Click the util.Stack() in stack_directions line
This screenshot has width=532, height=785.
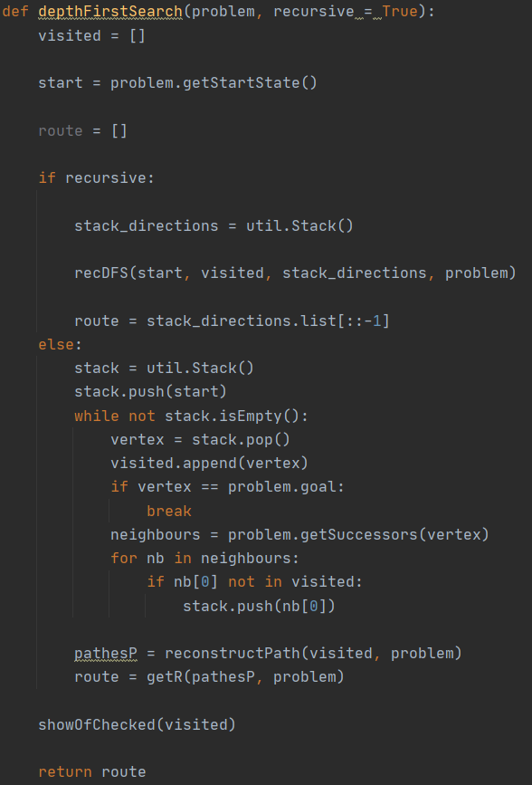(x=299, y=225)
